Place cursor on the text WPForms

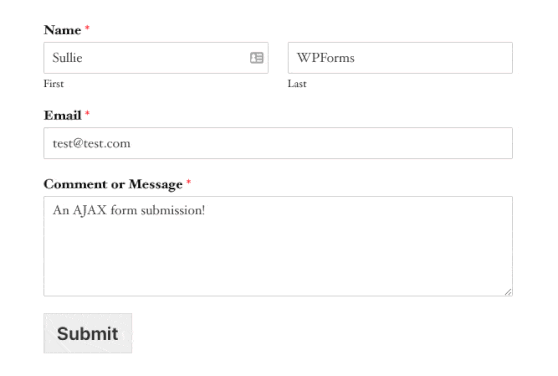click(x=326, y=58)
